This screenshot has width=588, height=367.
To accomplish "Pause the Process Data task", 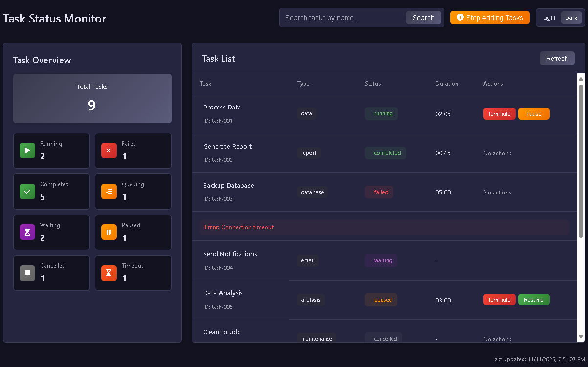I will (x=534, y=114).
